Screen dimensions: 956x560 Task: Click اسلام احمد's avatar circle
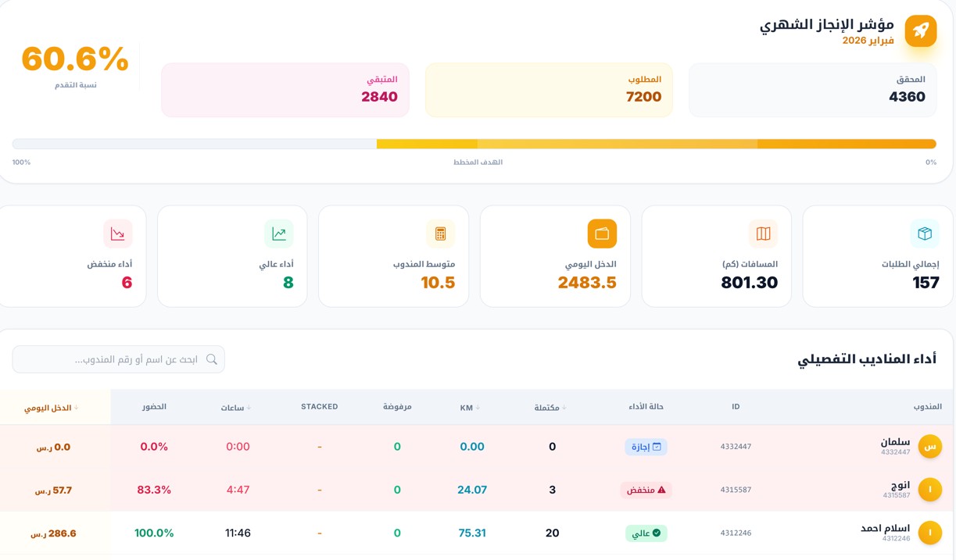(929, 533)
